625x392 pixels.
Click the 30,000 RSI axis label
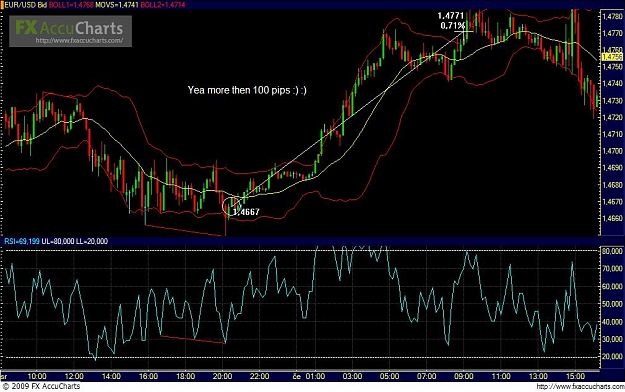[x=612, y=339]
